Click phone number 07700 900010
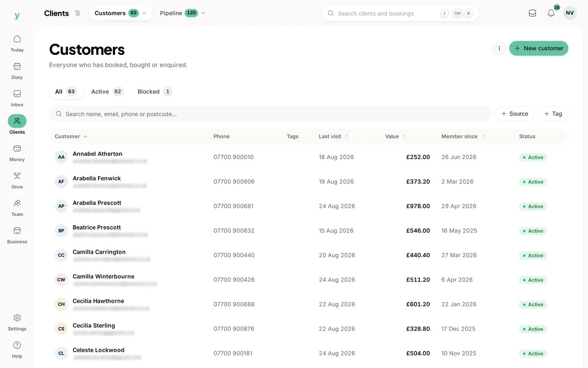Viewport: 588px width, 368px height. coord(233,157)
